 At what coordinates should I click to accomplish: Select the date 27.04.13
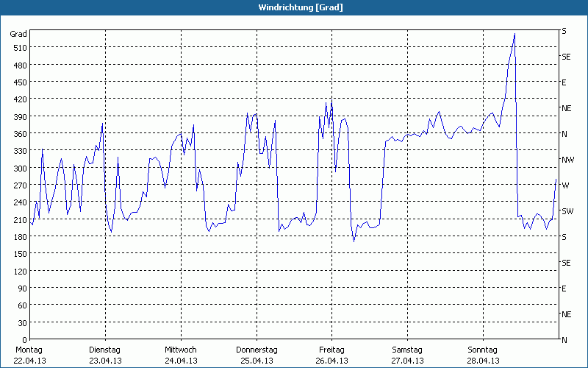click(408, 361)
